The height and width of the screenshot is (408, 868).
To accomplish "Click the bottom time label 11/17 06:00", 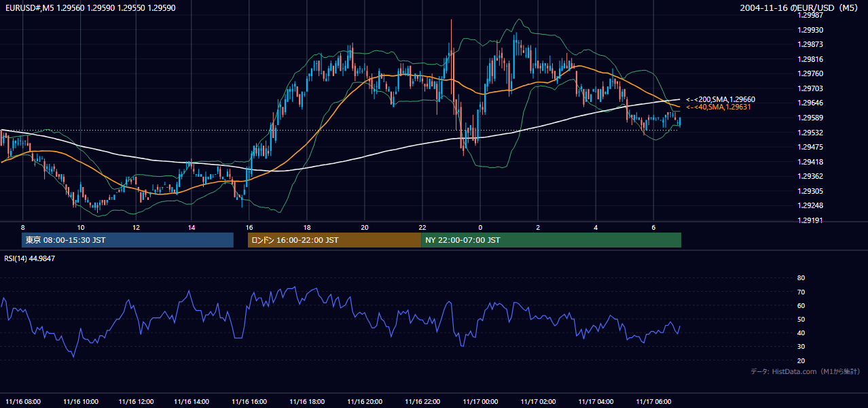I will (x=653, y=401).
